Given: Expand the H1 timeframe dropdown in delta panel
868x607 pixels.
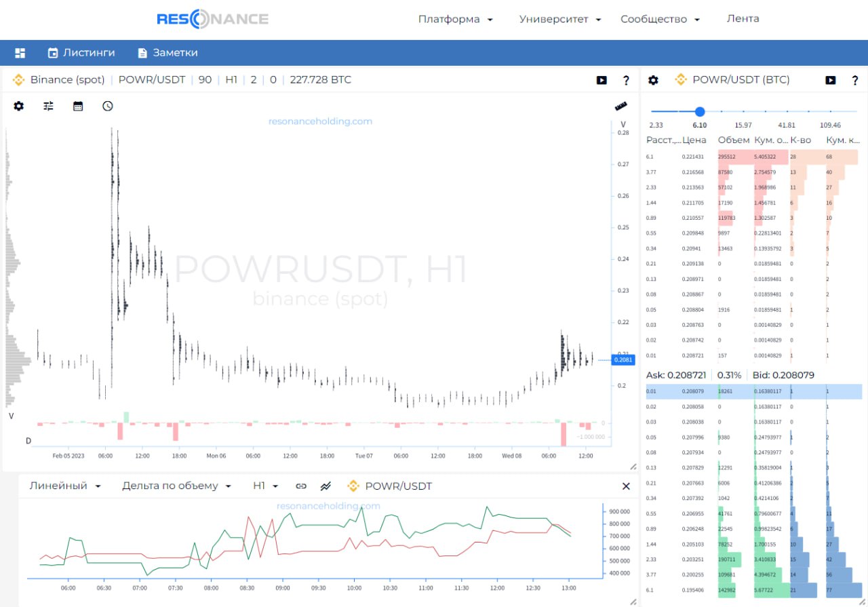Looking at the screenshot, I should (266, 486).
